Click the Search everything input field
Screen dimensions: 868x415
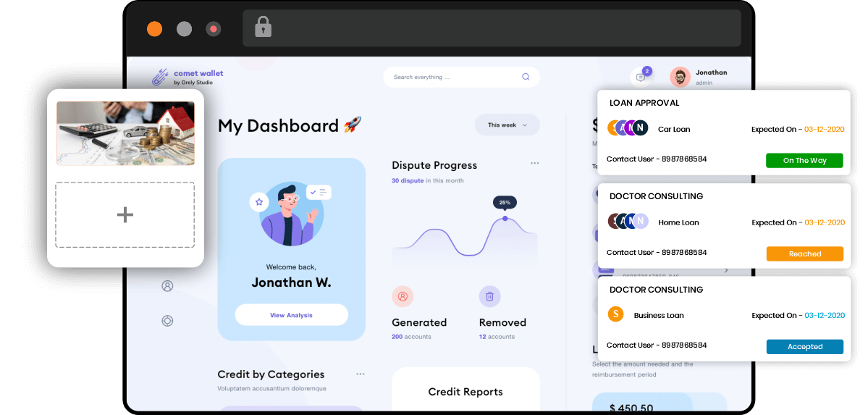461,77
